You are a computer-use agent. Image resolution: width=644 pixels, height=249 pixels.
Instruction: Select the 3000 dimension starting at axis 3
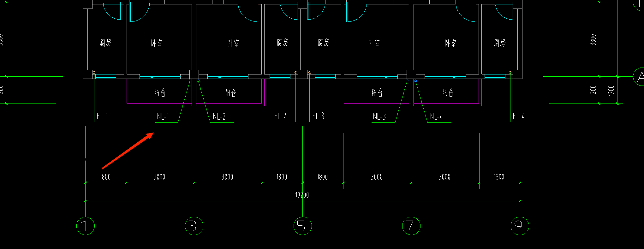tap(227, 177)
